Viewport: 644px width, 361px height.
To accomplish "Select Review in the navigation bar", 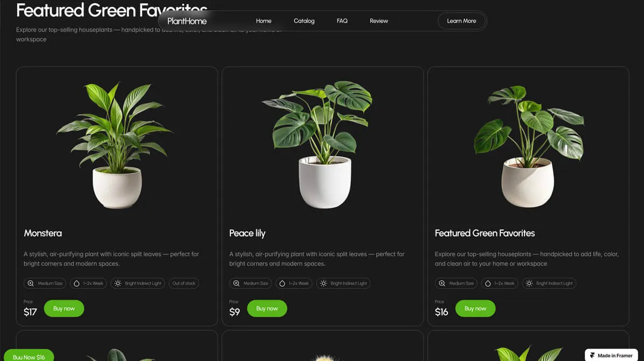I will 379,21.
